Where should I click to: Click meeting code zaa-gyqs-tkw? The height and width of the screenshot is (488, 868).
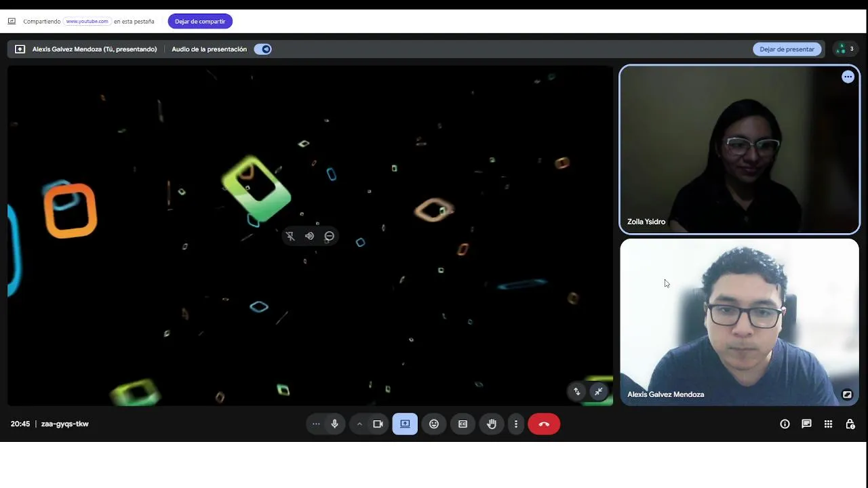(64, 424)
